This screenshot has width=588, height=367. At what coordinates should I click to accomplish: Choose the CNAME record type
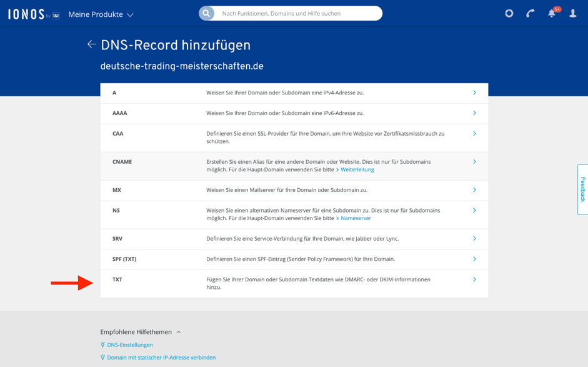294,166
